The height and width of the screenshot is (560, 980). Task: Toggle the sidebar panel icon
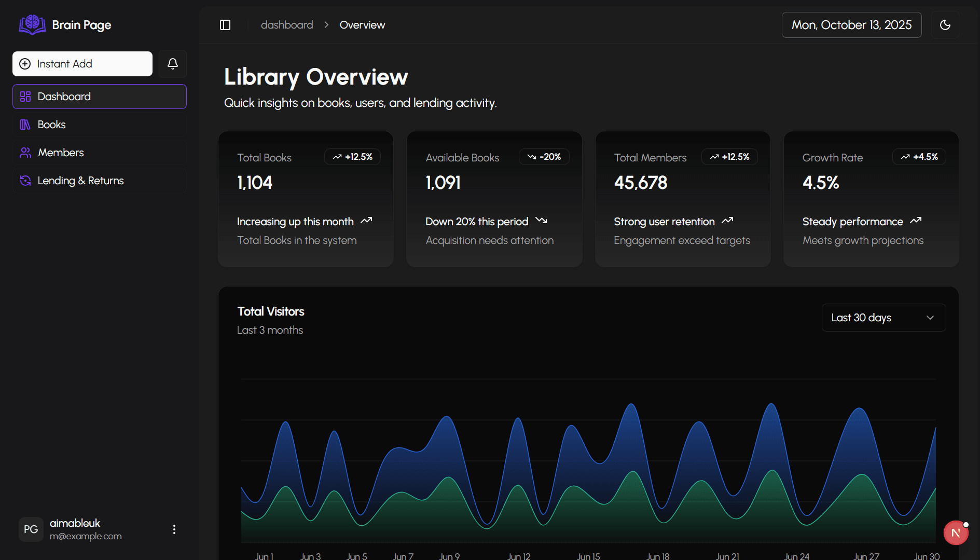point(225,25)
